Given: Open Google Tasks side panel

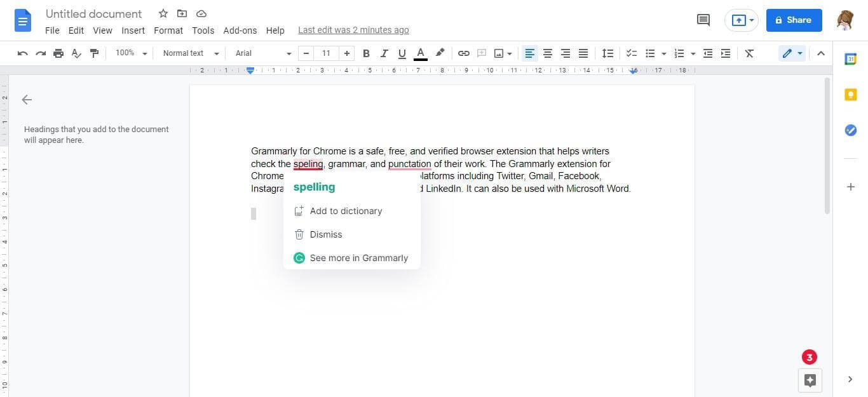Looking at the screenshot, I should point(851,130).
